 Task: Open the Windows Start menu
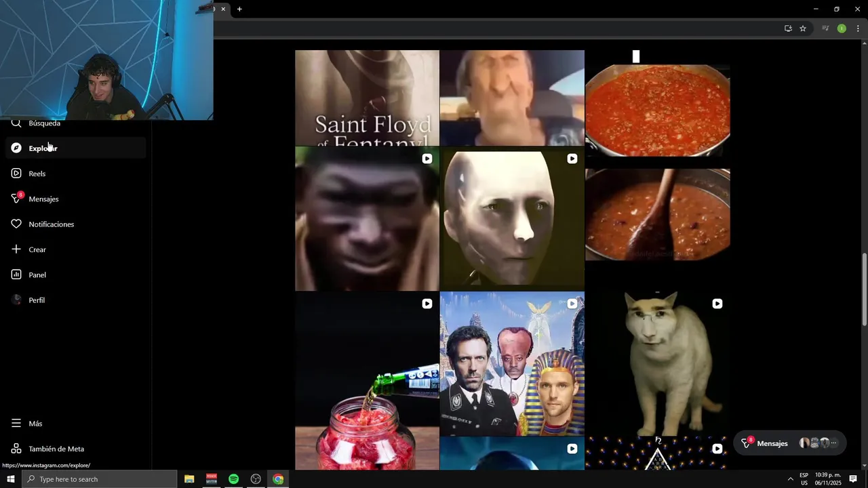(11, 479)
